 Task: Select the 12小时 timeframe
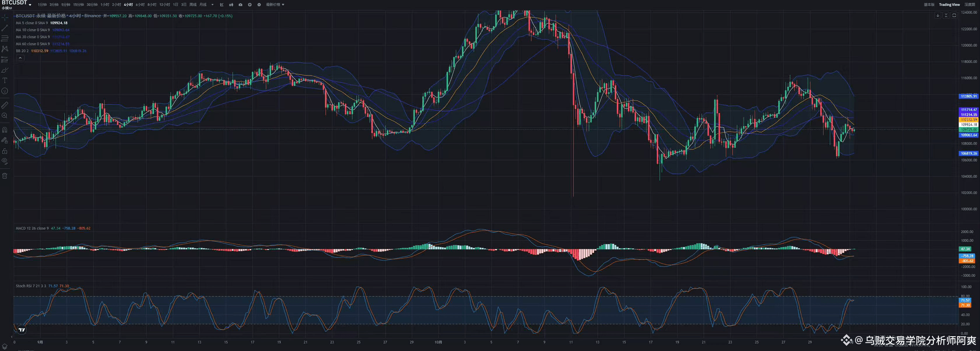(x=165, y=5)
